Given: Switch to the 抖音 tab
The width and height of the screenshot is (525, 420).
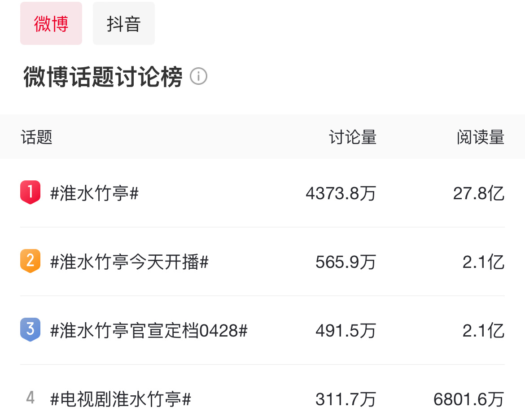Looking at the screenshot, I should tap(123, 23).
